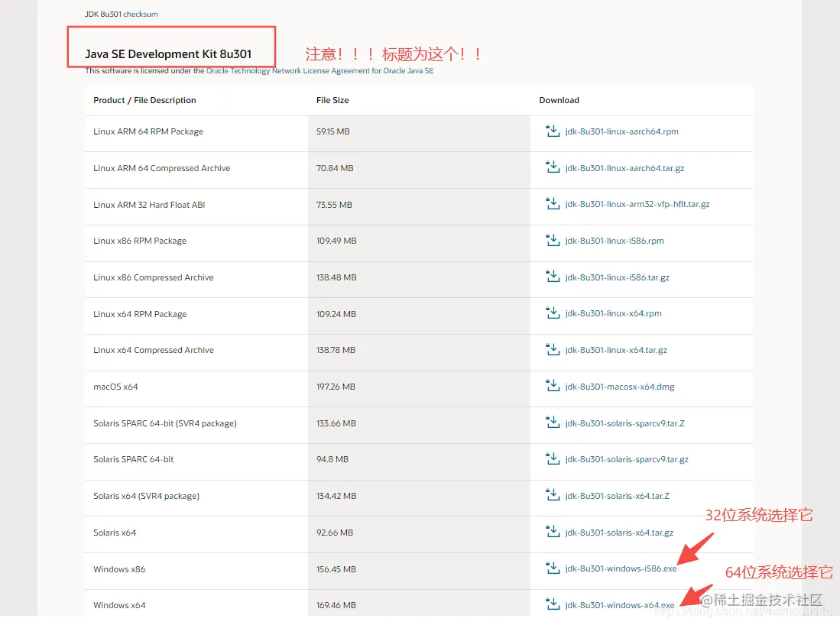Download jdk-8u301-linux-i586.tar.gz link
Screen dimensions: 840x625
click(617, 277)
